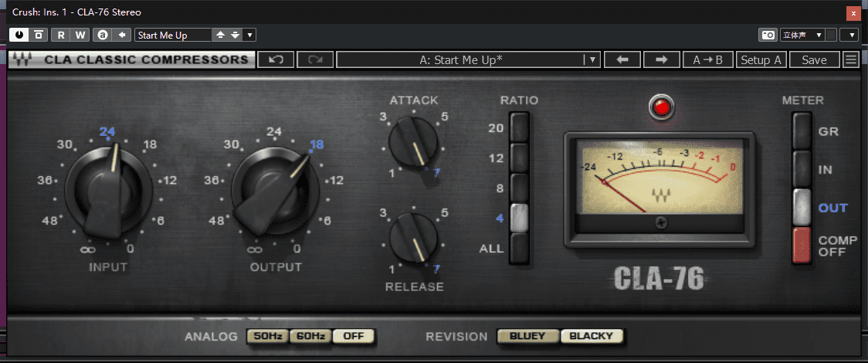Click the Waves redo button
Viewport: 868px width, 363px height.
pos(315,59)
